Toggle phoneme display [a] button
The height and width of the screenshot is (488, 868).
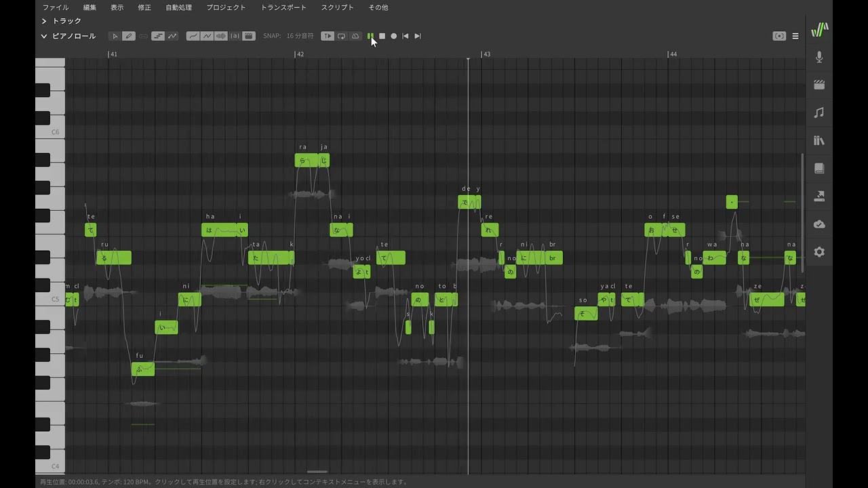pos(235,36)
